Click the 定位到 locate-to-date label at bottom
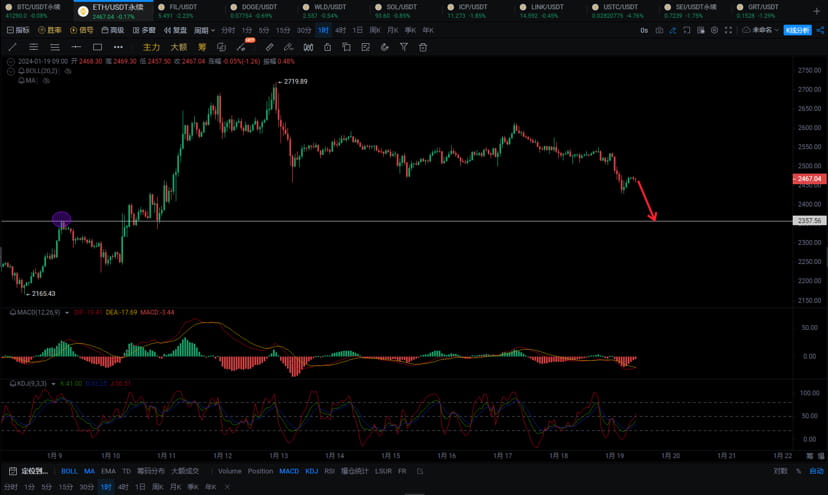 click(x=34, y=471)
